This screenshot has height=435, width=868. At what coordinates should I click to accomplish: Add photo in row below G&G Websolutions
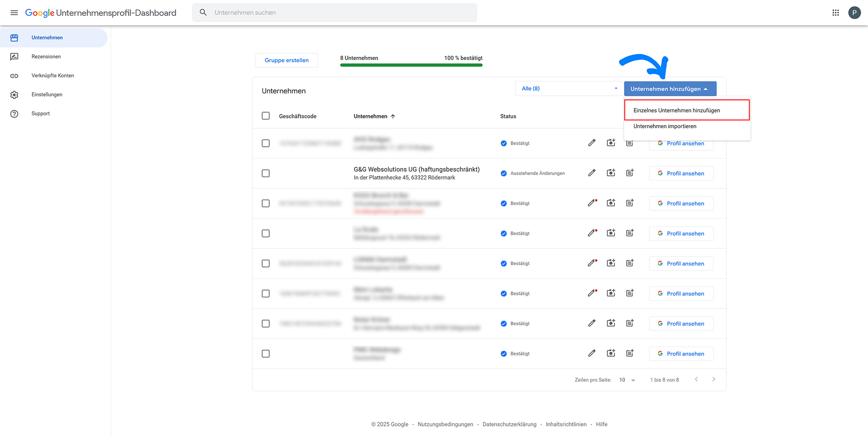(611, 203)
